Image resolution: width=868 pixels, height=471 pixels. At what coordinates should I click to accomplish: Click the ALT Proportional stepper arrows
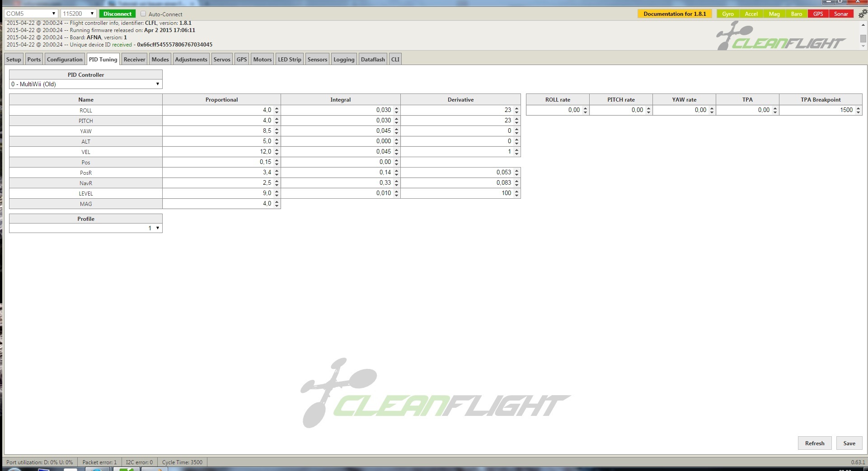coord(277,141)
